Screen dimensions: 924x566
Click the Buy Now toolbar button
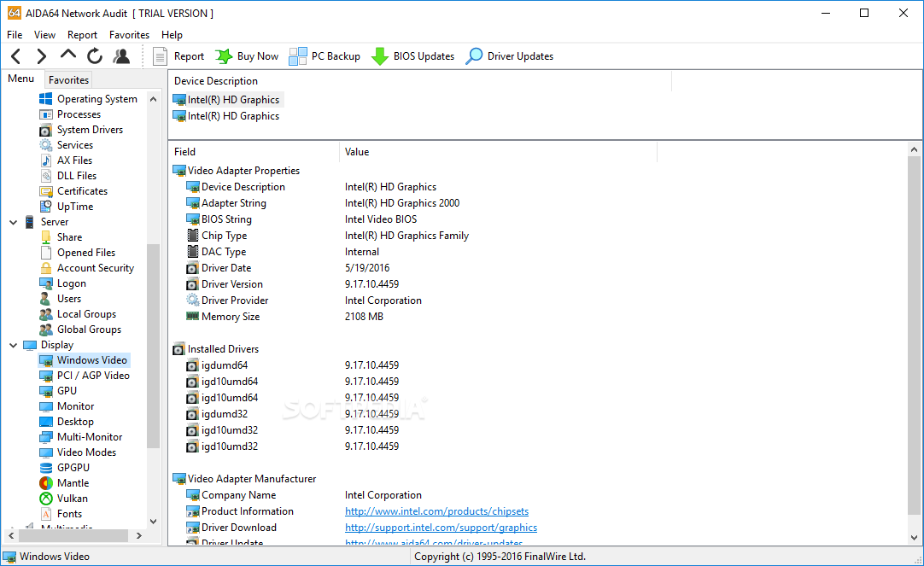247,56
